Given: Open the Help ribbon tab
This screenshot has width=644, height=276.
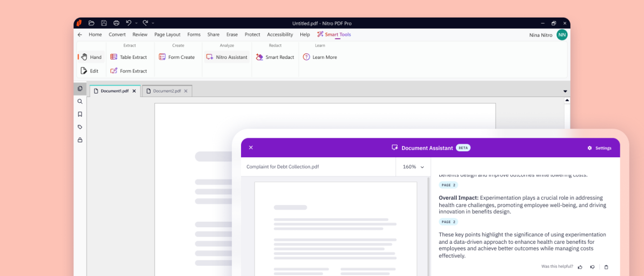Looking at the screenshot, I should tap(305, 35).
